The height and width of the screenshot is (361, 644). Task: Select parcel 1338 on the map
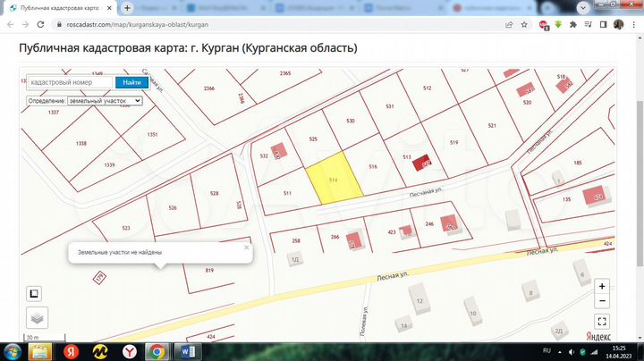coord(80,143)
